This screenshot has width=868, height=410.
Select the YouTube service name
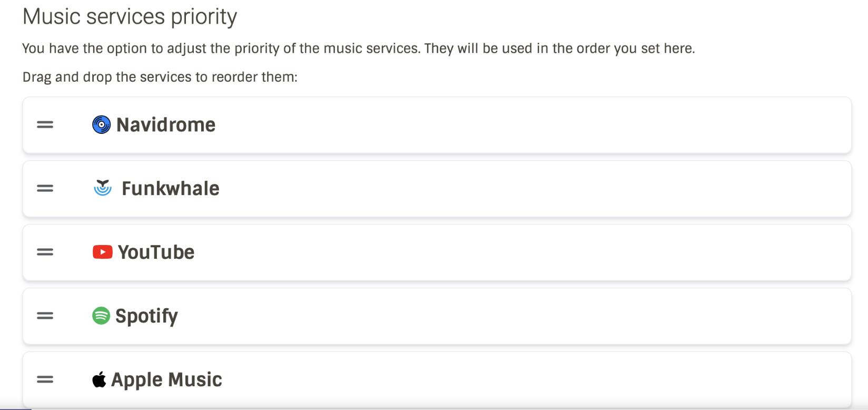click(x=156, y=252)
